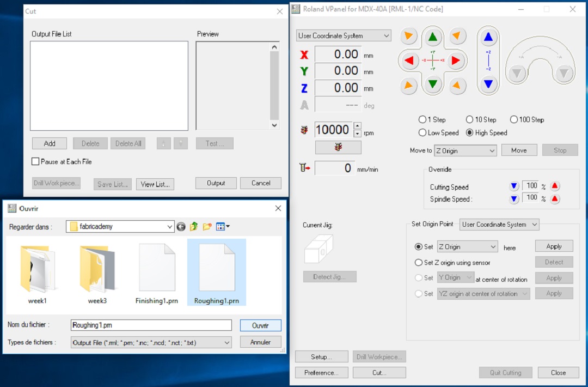Click the Output File List box
This screenshot has width=588, height=387.
point(109,86)
